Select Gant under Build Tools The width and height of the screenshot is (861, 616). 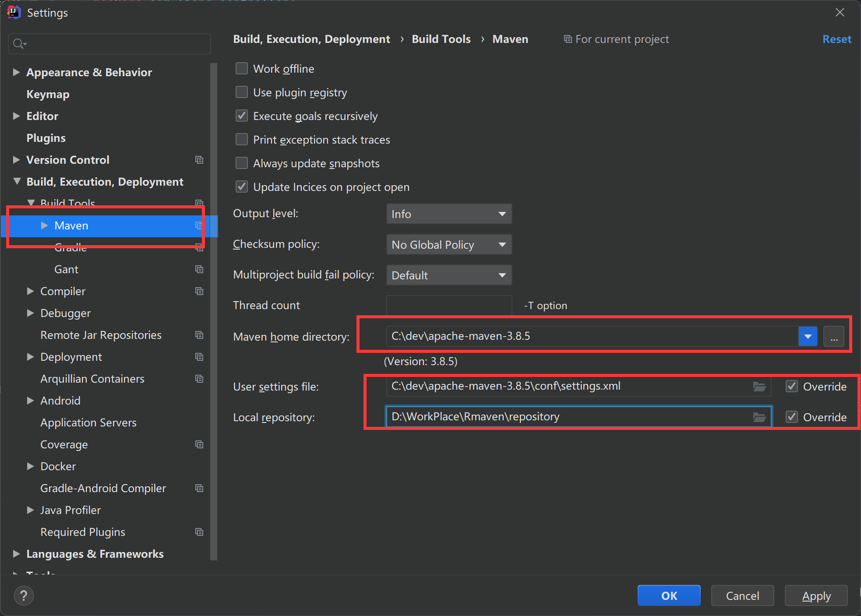[66, 269]
